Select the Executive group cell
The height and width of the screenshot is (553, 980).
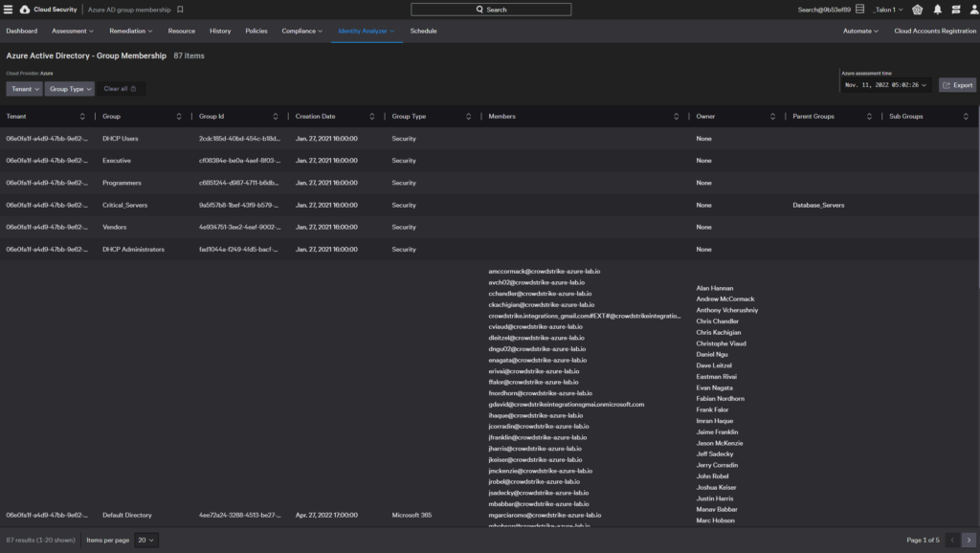pos(117,161)
